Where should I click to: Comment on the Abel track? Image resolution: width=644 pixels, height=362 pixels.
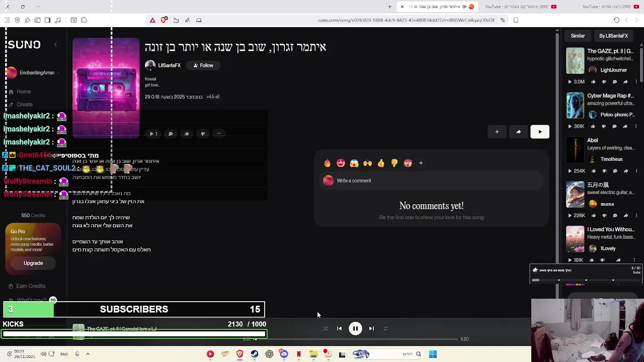[x=614, y=171]
